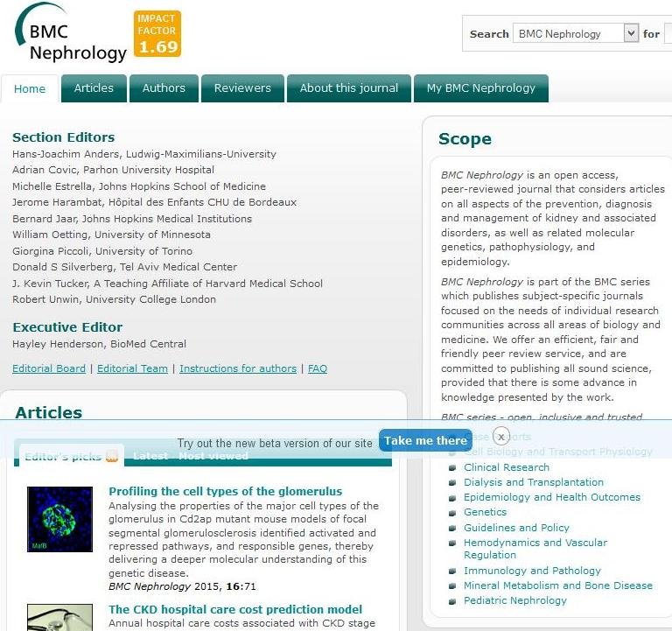The image size is (672, 631).
Task: Open the Authors tab
Action: click(x=164, y=88)
